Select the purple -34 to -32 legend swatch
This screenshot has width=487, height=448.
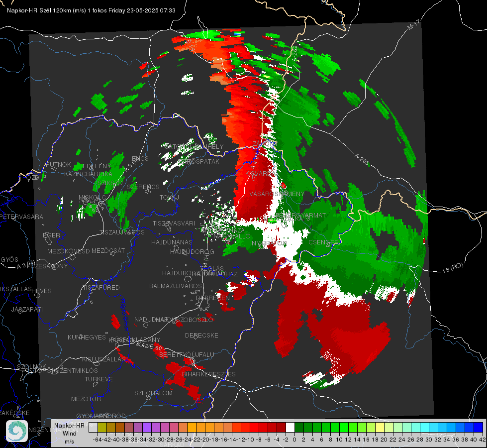(x=147, y=427)
